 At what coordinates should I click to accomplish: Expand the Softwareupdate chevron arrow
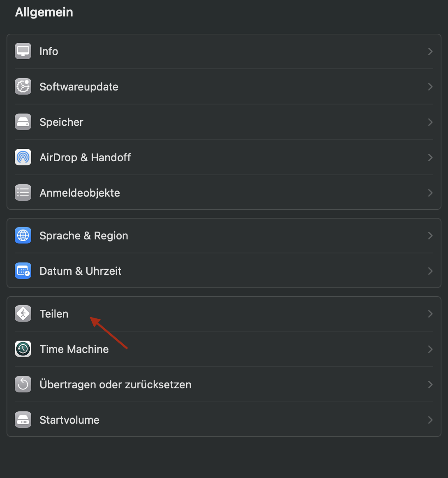[430, 87]
